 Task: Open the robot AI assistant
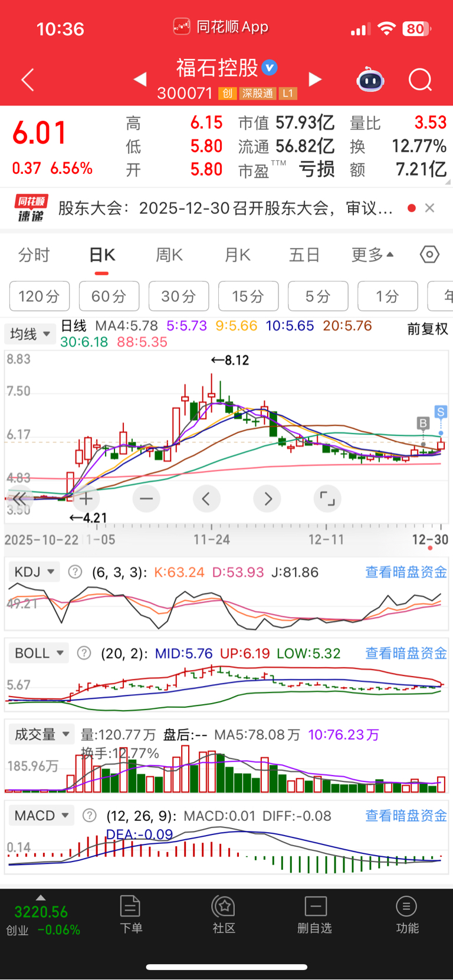[x=370, y=80]
